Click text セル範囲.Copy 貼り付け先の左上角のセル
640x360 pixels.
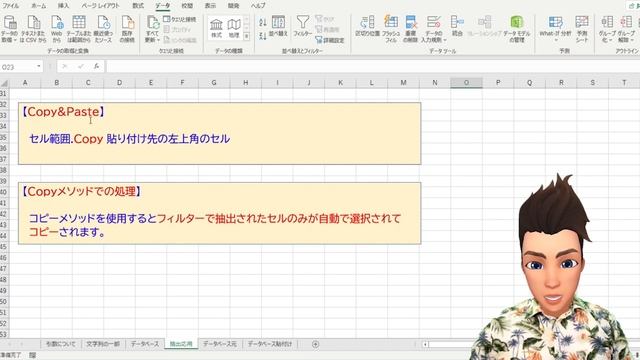pos(129,139)
